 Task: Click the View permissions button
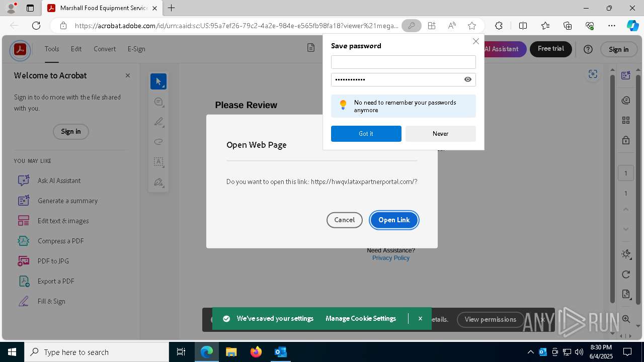[x=491, y=319]
